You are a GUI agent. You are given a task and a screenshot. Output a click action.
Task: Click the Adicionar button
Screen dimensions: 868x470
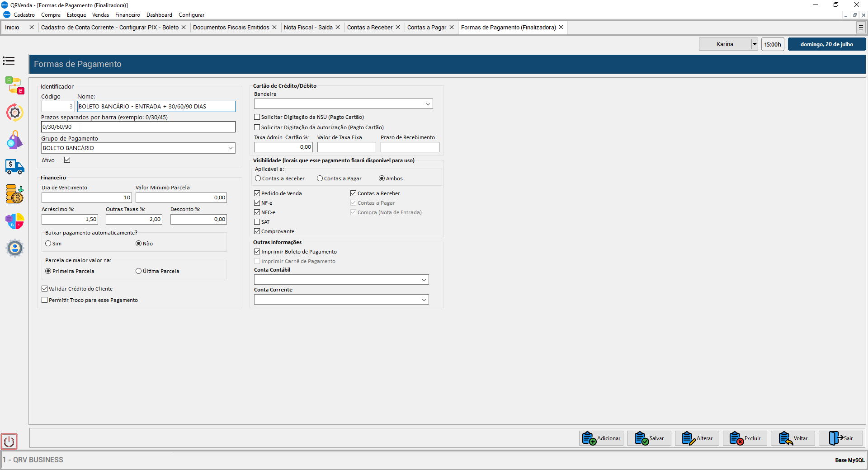point(601,438)
